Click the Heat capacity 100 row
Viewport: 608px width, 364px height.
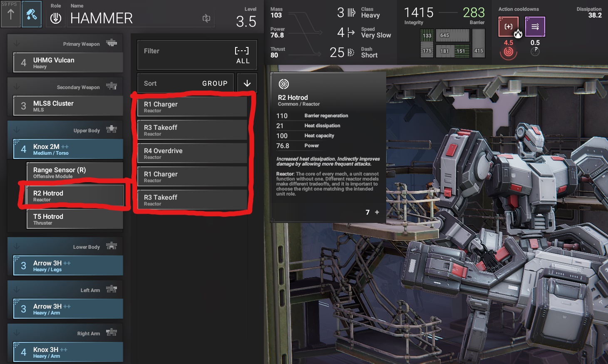tap(328, 136)
